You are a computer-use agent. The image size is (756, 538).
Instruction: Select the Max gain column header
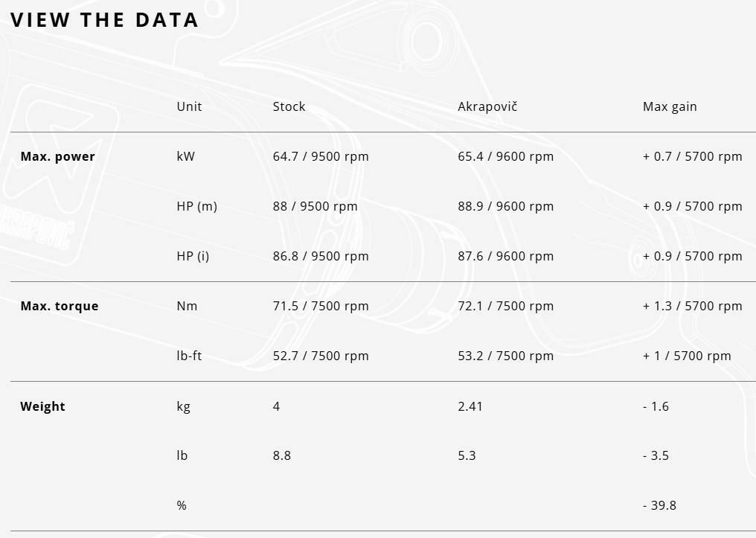click(670, 106)
